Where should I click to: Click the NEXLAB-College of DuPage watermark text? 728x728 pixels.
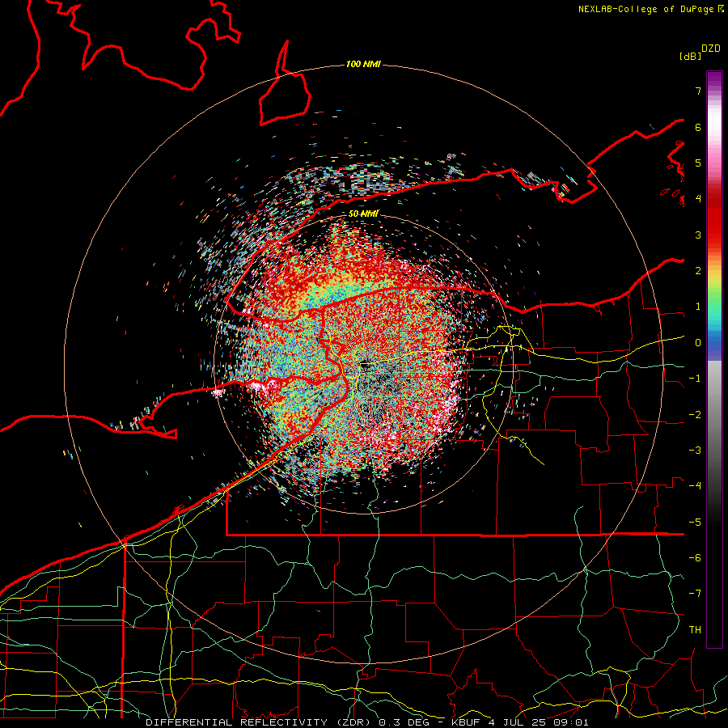(x=650, y=9)
